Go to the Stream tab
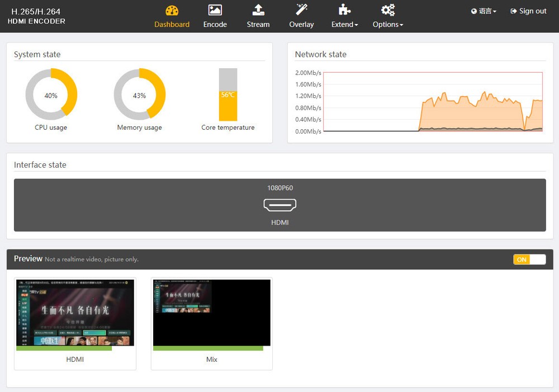Image resolution: width=559 pixels, height=392 pixels. (258, 24)
